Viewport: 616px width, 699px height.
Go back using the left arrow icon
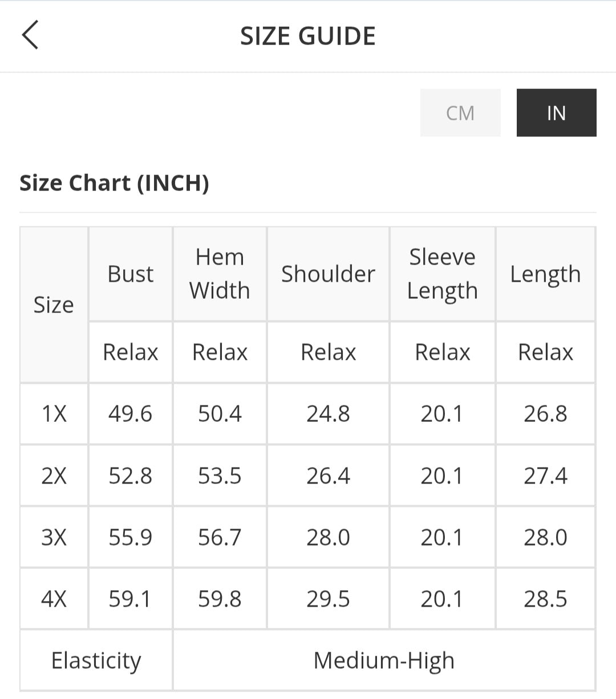coord(30,35)
